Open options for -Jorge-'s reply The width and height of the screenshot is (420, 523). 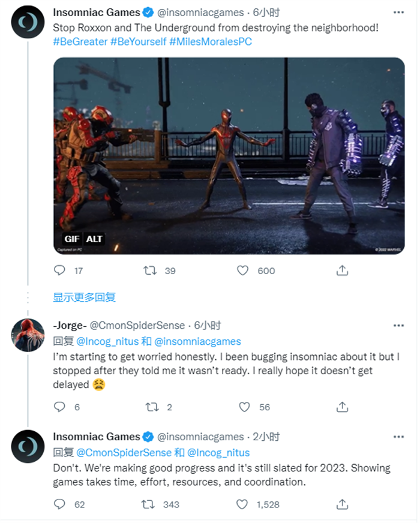(398, 324)
